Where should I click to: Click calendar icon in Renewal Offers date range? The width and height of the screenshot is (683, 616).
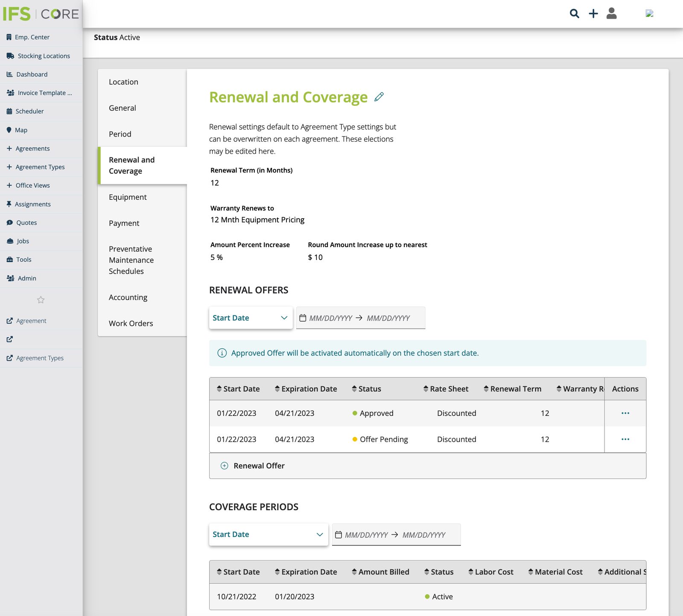coord(303,318)
